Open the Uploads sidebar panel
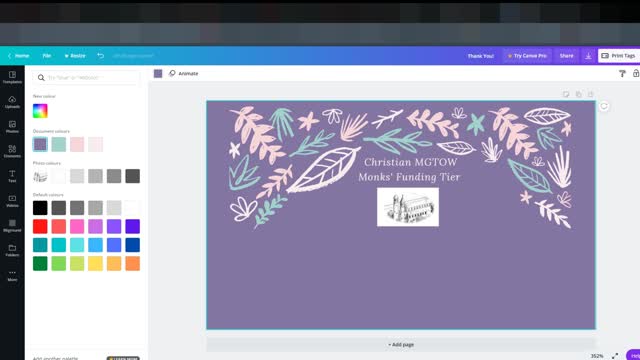This screenshot has height=360, width=640. pyautogui.click(x=12, y=102)
